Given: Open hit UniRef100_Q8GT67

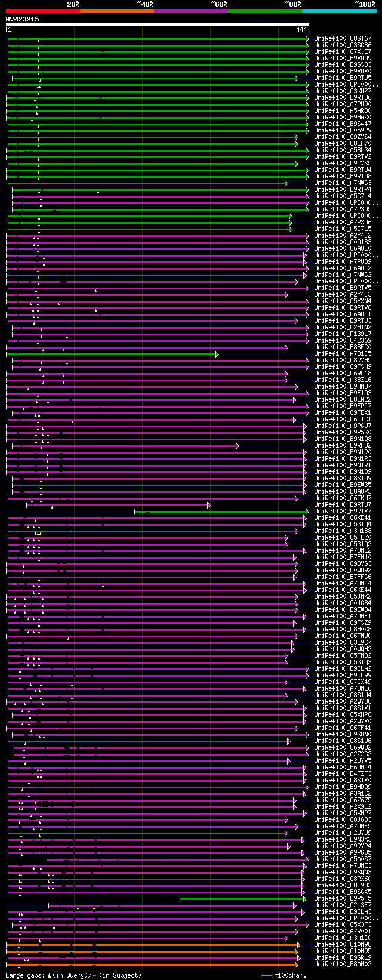Looking at the screenshot, I should (x=343, y=39).
